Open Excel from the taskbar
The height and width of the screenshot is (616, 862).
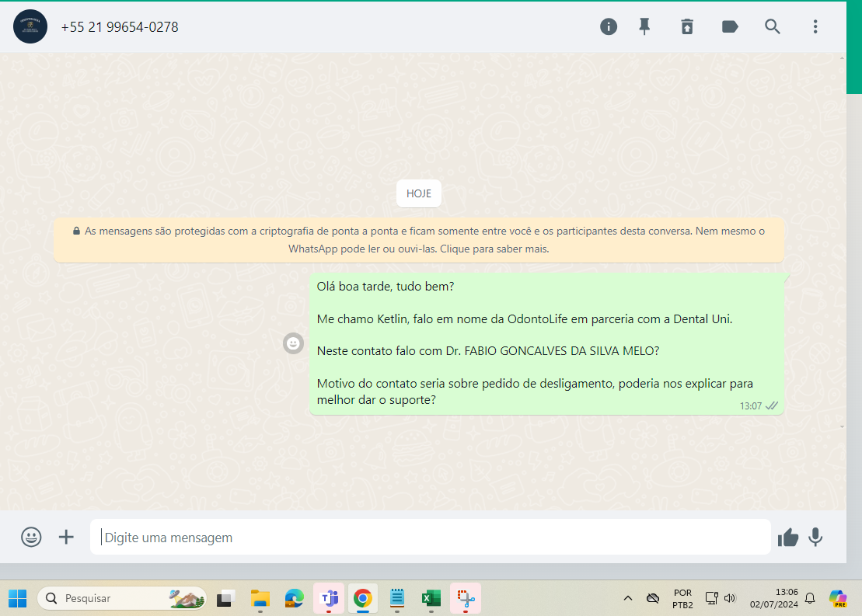pos(431,598)
